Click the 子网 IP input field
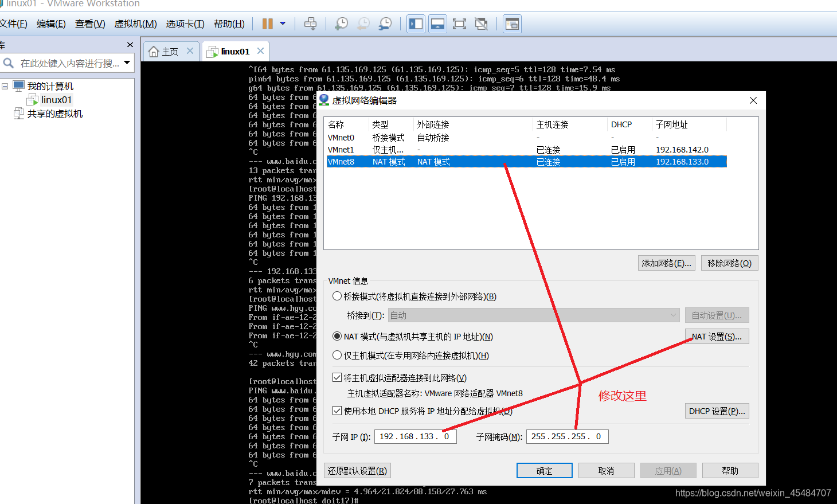Image resolution: width=837 pixels, height=504 pixels. click(416, 436)
